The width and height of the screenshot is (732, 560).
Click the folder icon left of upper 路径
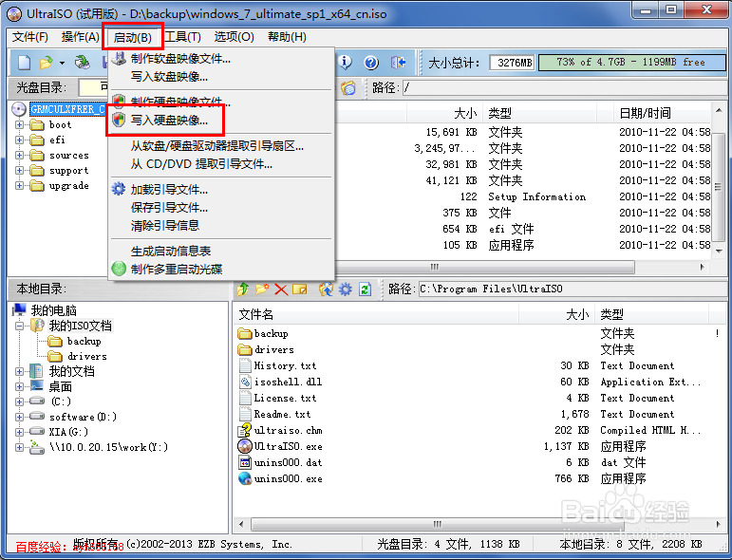[348, 87]
